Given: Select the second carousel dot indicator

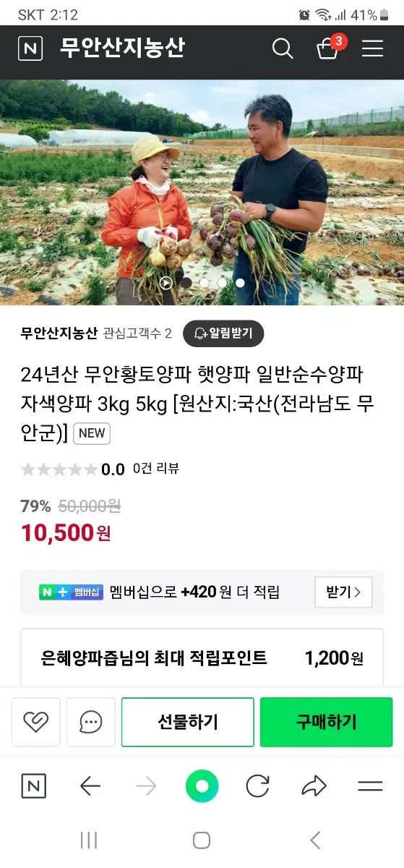Looking at the screenshot, I should 204,283.
